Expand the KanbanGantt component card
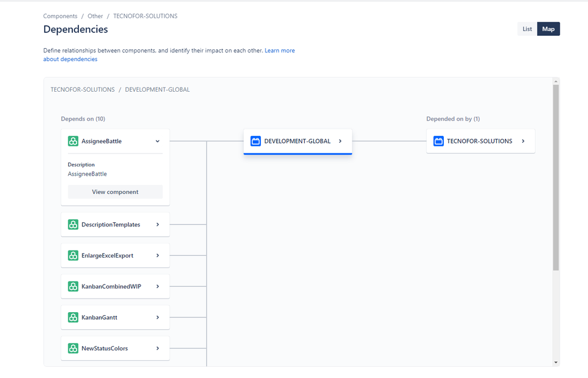588x378 pixels. (x=157, y=317)
